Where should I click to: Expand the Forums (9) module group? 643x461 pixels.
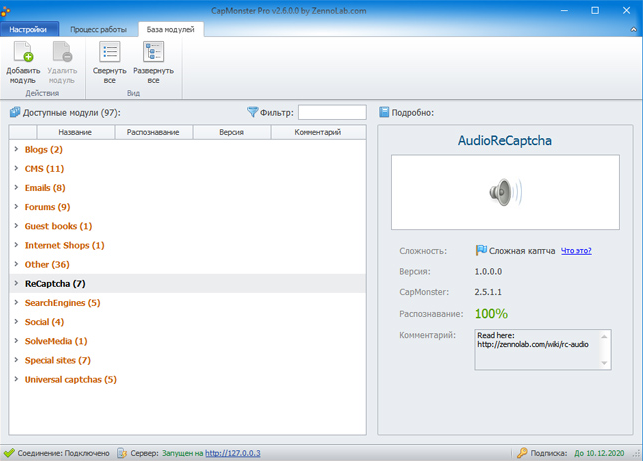tap(16, 207)
